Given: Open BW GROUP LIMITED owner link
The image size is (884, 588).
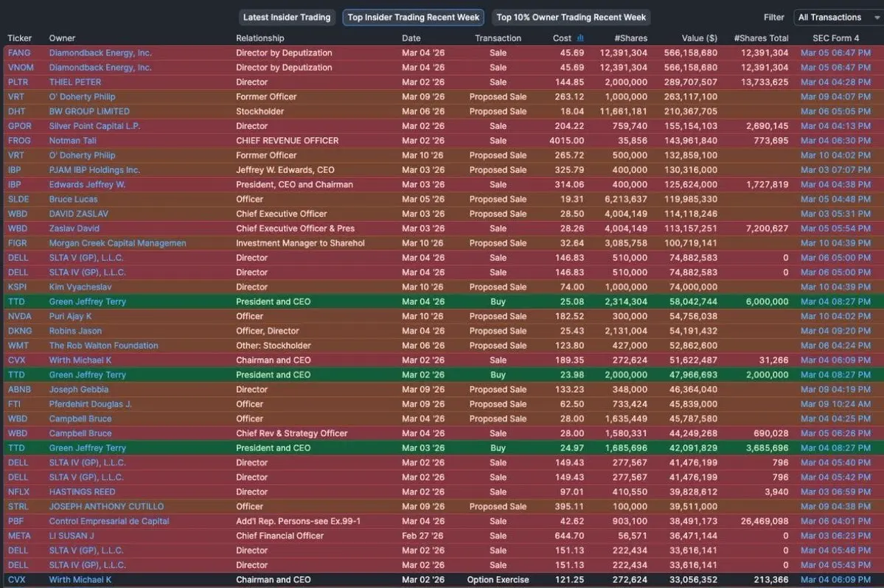Looking at the screenshot, I should coord(89,111).
